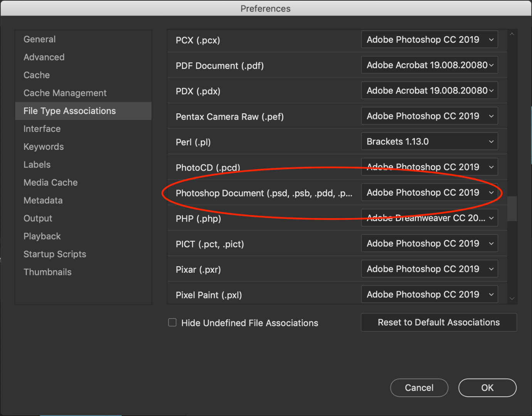Image resolution: width=532 pixels, height=416 pixels.
Task: Expand the PICT association dropdown
Action: 429,243
